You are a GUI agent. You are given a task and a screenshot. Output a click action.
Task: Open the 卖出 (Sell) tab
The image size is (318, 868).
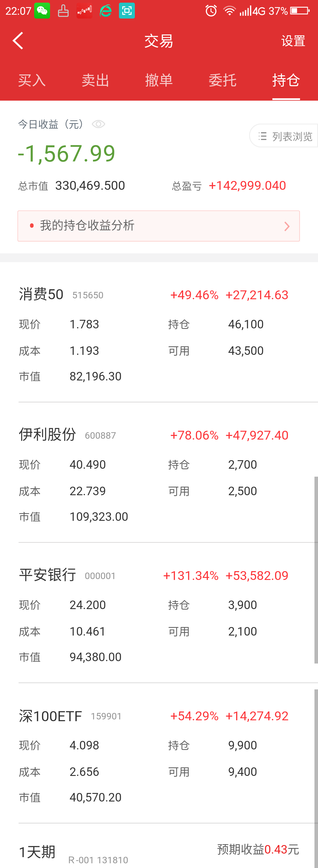click(95, 81)
